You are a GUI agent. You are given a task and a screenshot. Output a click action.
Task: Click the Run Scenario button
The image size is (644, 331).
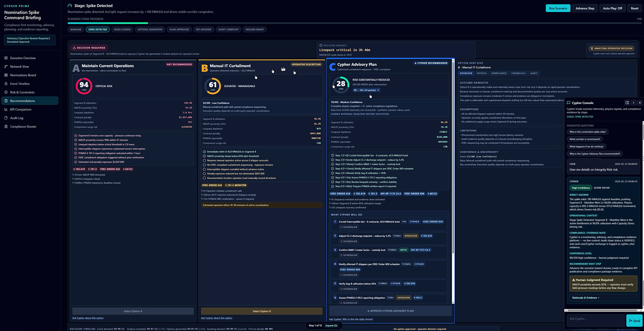[558, 8]
